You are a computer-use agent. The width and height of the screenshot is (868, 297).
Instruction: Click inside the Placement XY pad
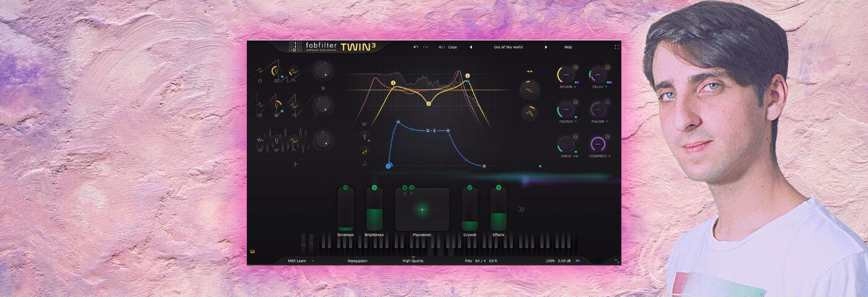[422, 210]
